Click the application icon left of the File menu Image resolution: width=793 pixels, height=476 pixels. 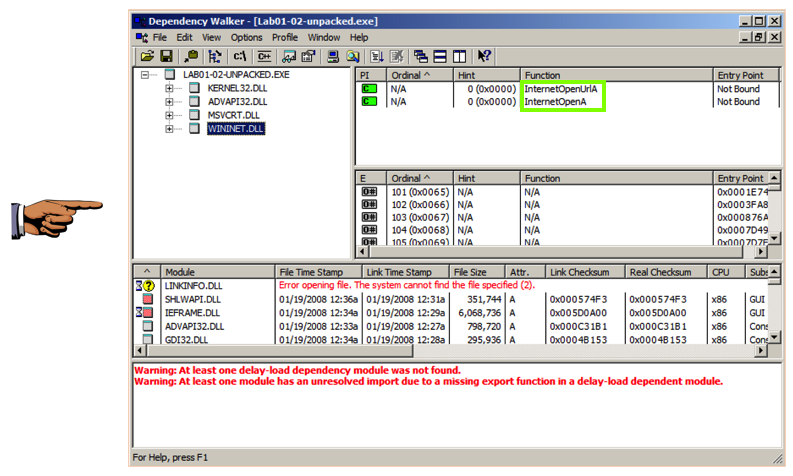tap(142, 37)
